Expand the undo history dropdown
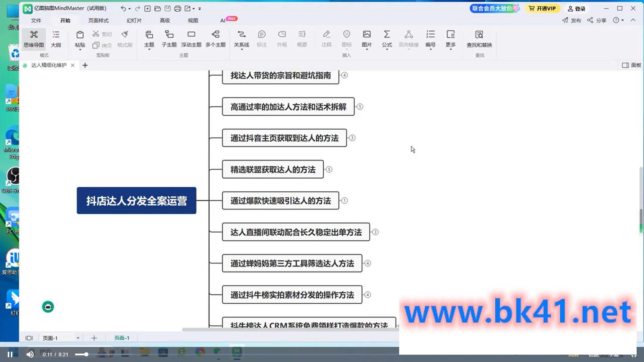644x362 pixels. pyautogui.click(x=129, y=9)
